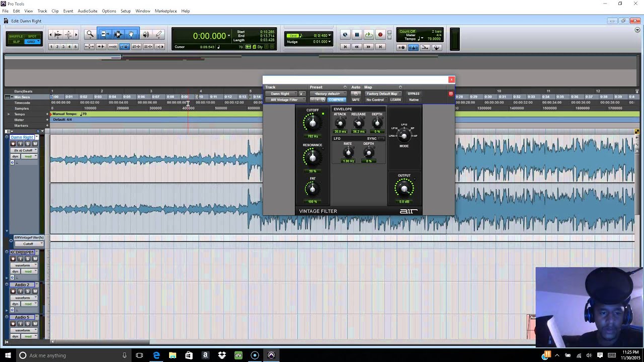Screen dimensions: 644x362
Task: Adjust the OUTPUT knob
Action: click(404, 189)
